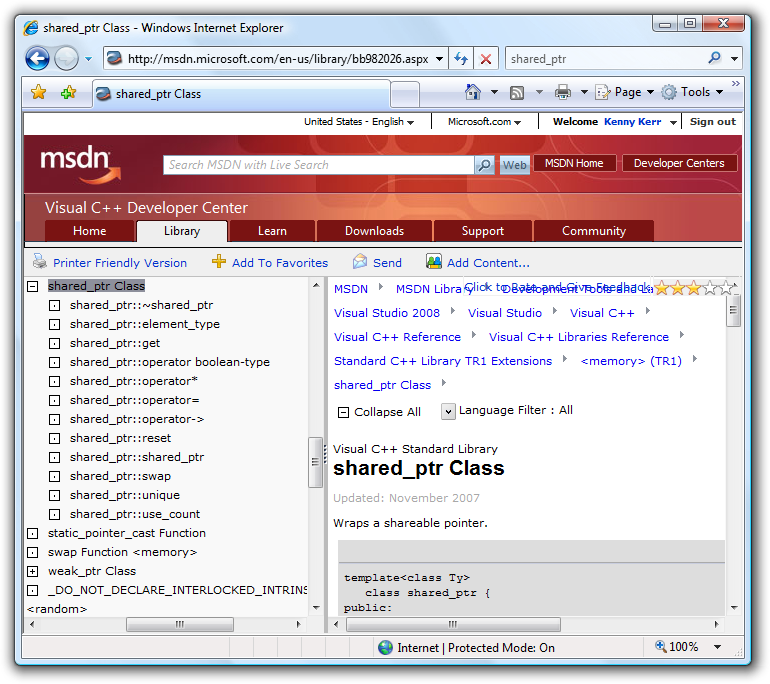Viewport: 770px width, 684px height.
Task: Click the browser Forward arrow button
Action: (66, 59)
